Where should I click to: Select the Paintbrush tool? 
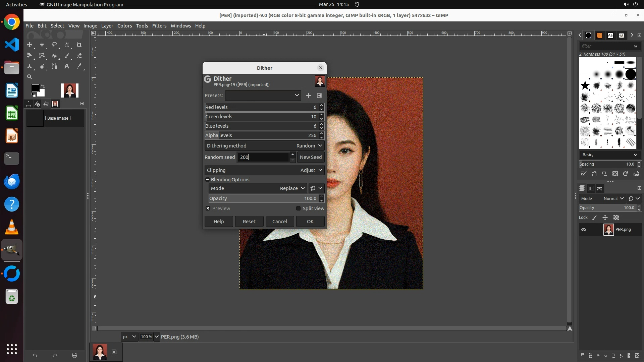[x=67, y=56]
